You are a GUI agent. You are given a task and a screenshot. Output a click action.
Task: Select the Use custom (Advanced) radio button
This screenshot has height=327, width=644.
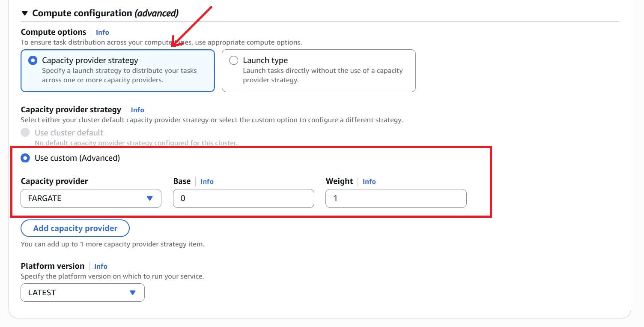26,158
